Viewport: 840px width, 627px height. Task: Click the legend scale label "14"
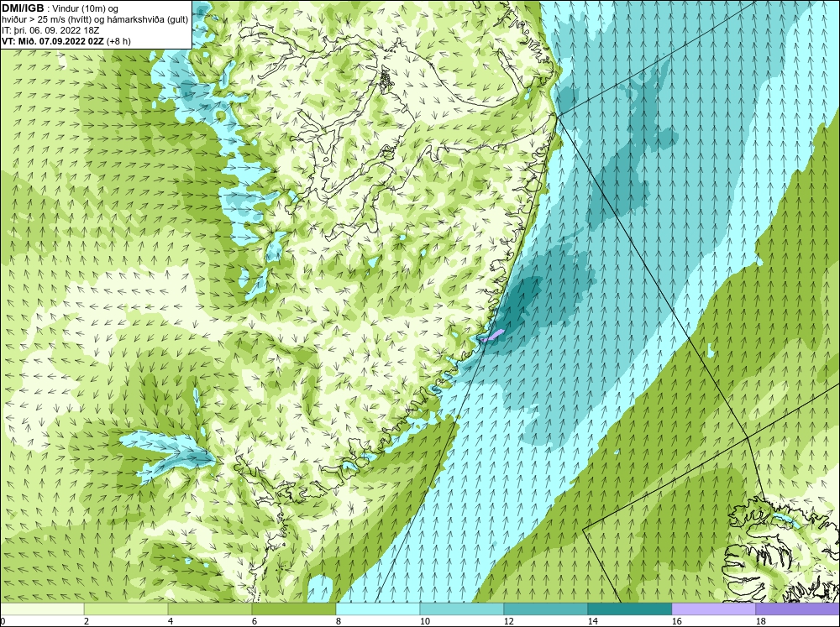coord(592,621)
